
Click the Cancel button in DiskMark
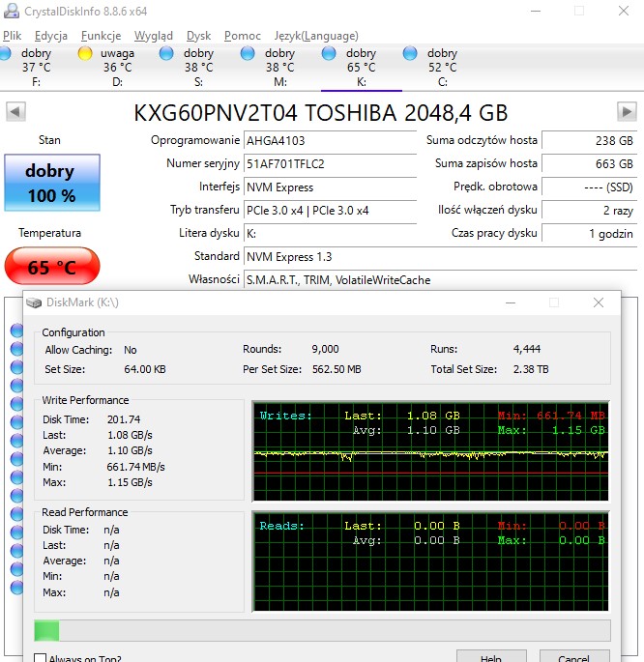click(x=573, y=657)
